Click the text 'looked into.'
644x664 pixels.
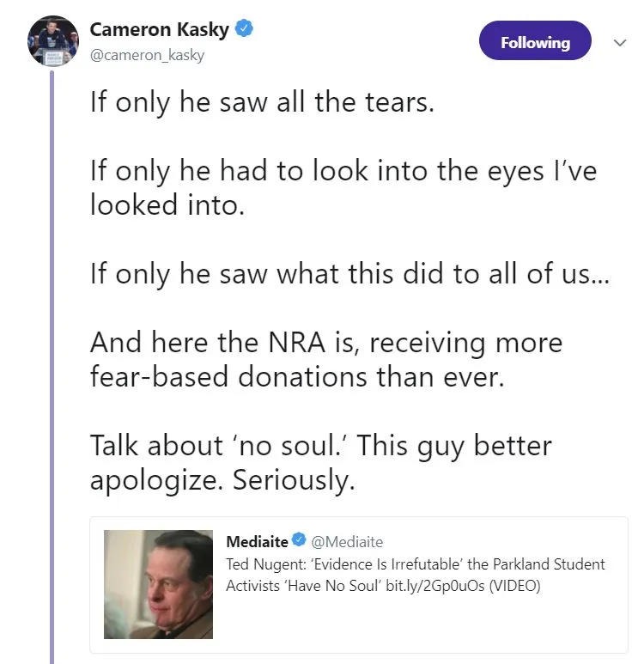[x=167, y=205]
